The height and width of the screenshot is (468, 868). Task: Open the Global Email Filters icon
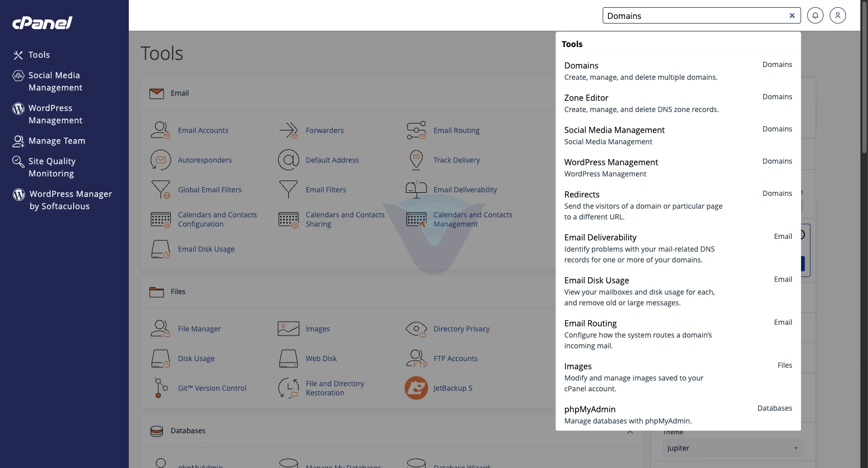pos(161,189)
